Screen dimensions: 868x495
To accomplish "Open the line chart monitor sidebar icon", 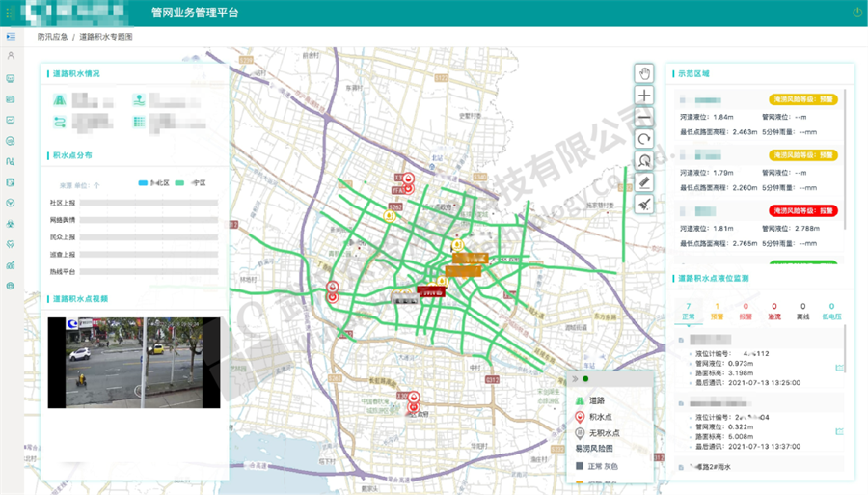I will tap(11, 121).
